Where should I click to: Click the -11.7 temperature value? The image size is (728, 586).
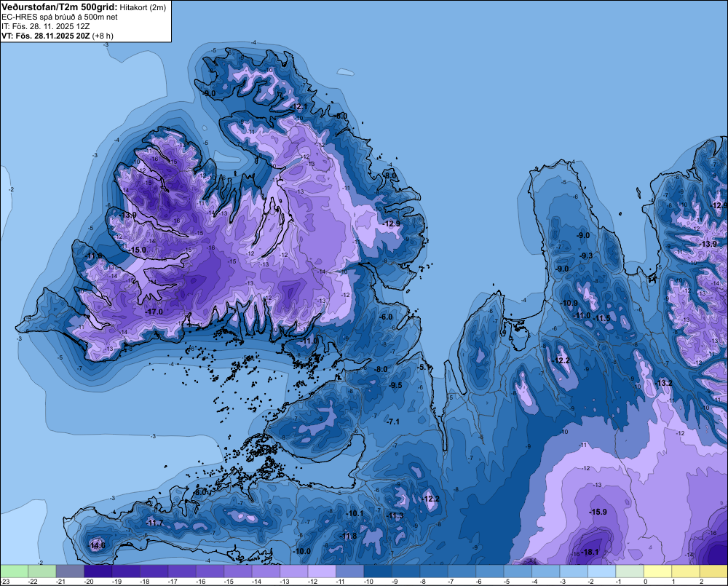coord(154,523)
